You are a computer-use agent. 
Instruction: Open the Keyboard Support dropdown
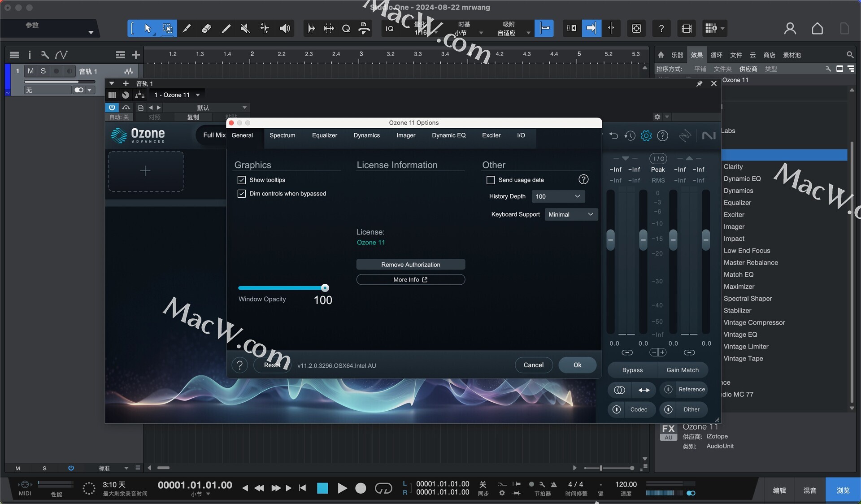tap(571, 214)
